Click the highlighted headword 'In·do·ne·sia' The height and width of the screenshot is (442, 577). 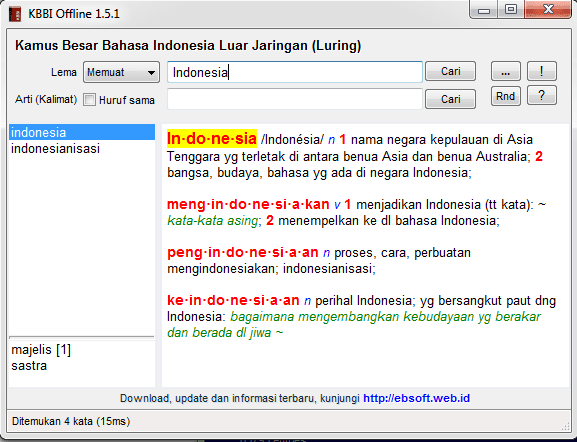tap(212, 139)
